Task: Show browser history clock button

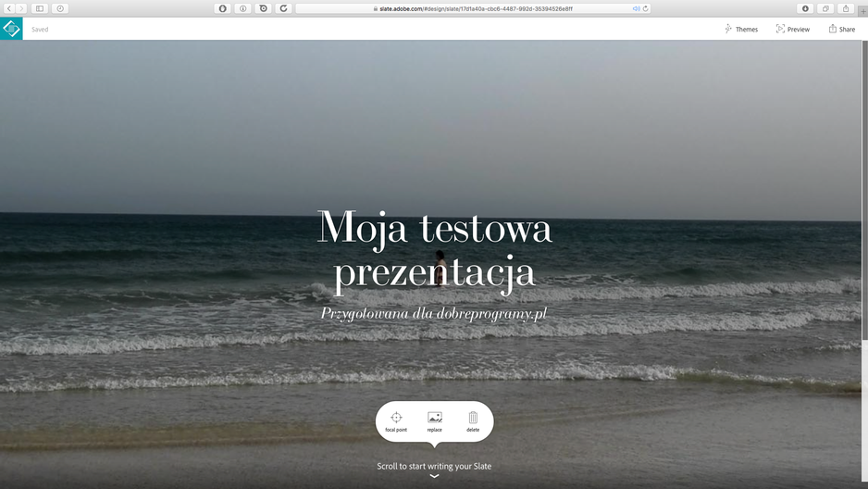Action: click(60, 8)
